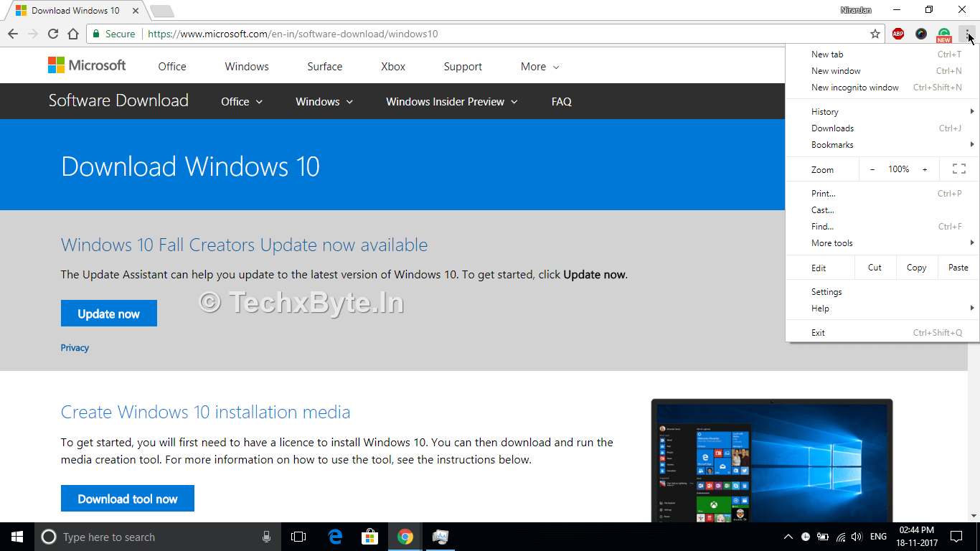
Task: Open the History submenu
Action: pyautogui.click(x=882, y=112)
